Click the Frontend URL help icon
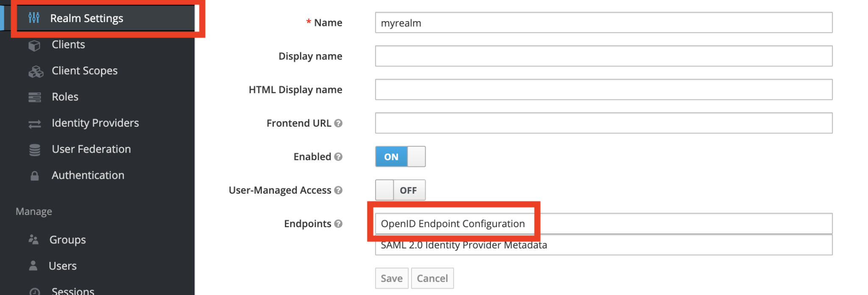868x295 pixels. [x=338, y=123]
